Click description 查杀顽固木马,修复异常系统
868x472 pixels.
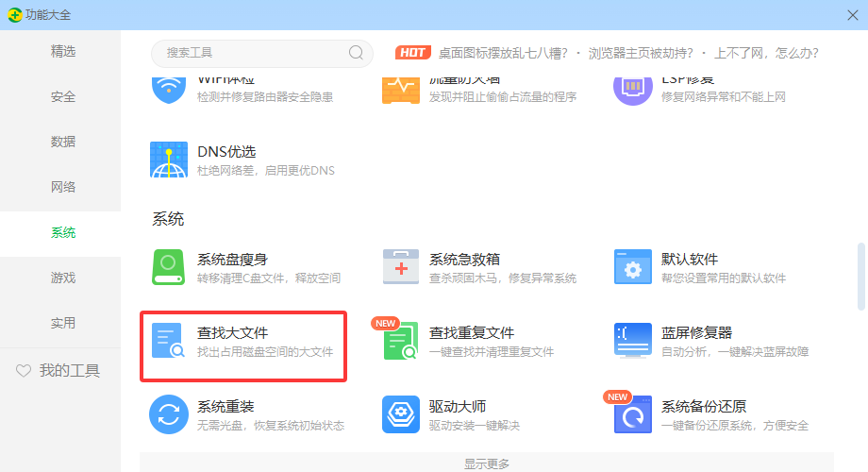pos(503,278)
